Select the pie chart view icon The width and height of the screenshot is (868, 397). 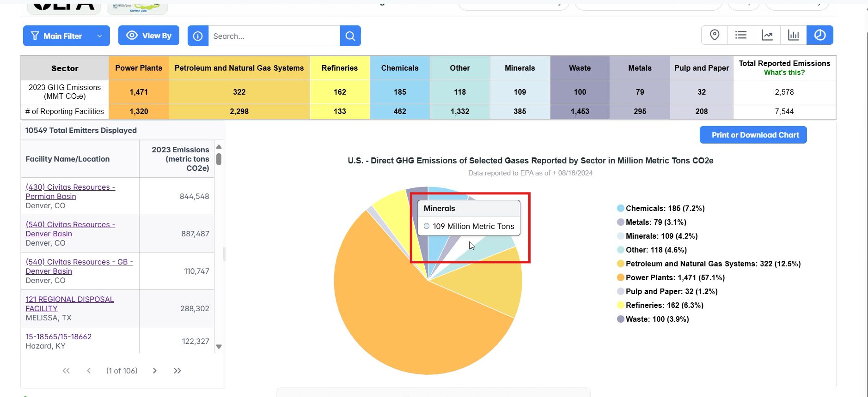pos(820,35)
